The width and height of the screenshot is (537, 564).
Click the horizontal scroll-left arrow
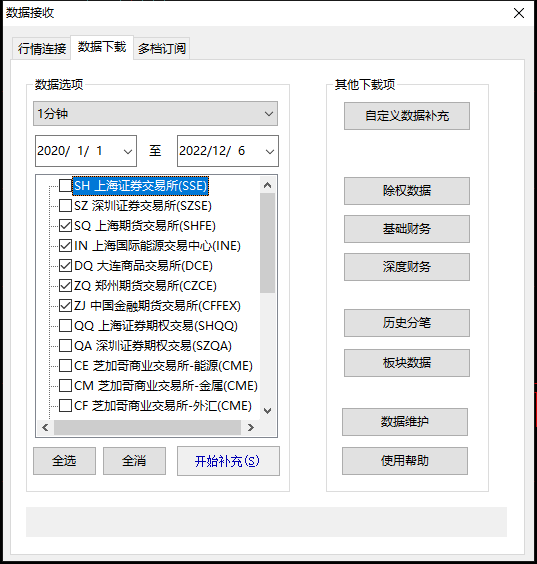45,427
